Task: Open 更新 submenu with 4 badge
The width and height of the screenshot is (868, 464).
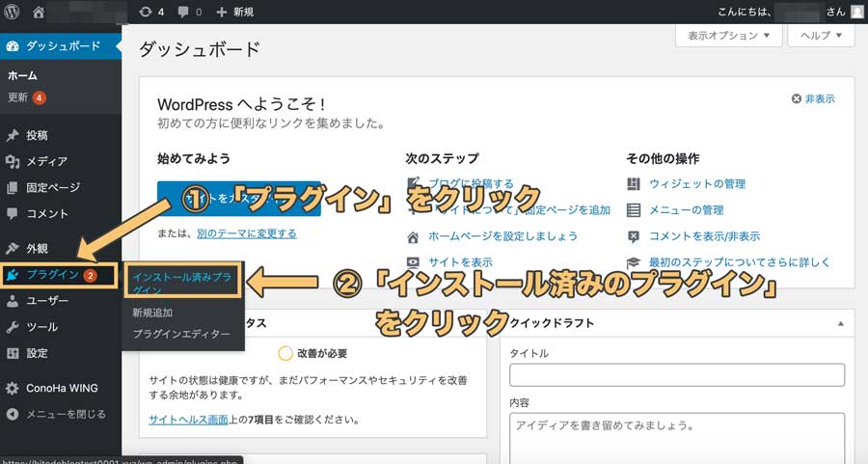Action: pos(27,97)
